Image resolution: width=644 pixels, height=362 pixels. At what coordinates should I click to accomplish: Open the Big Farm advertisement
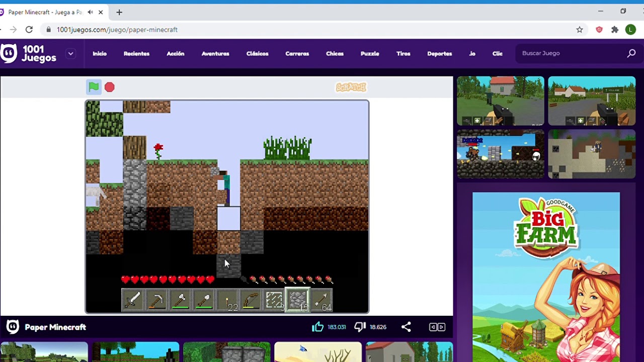point(546,277)
